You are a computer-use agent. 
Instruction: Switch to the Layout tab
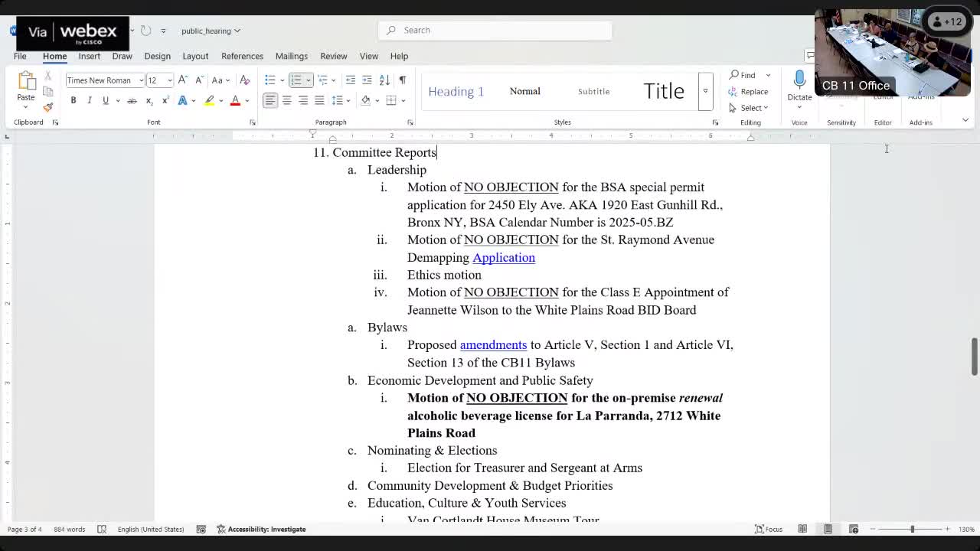(195, 56)
